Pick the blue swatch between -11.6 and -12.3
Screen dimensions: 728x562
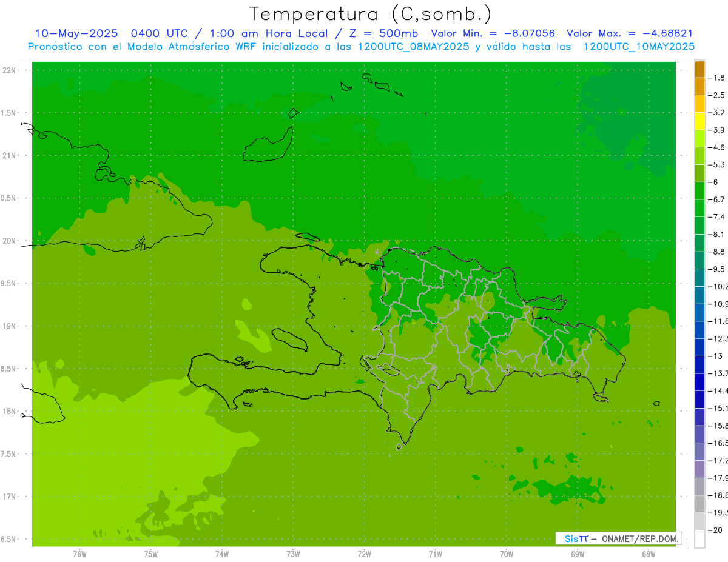point(700,330)
